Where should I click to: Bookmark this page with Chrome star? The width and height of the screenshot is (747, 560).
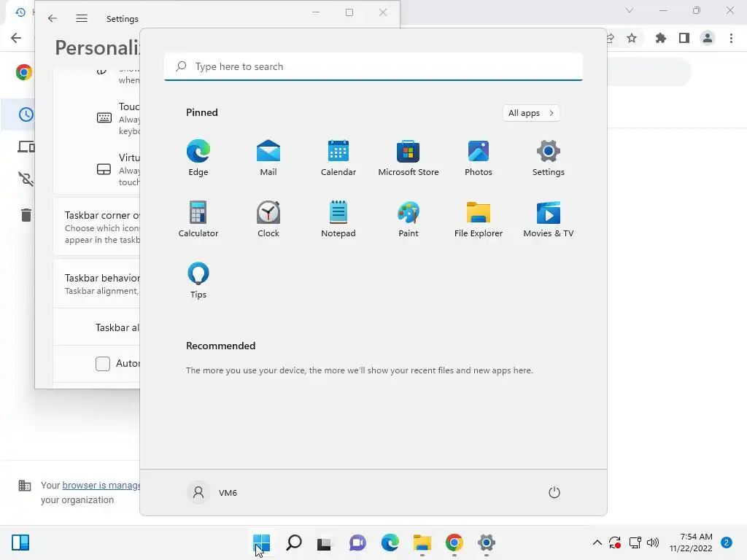click(x=632, y=38)
